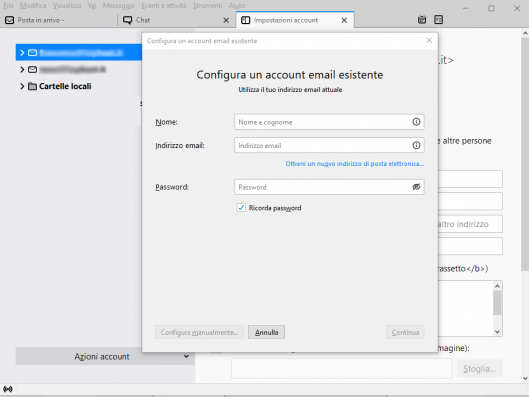Open the Modifica menu

[x=33, y=5]
